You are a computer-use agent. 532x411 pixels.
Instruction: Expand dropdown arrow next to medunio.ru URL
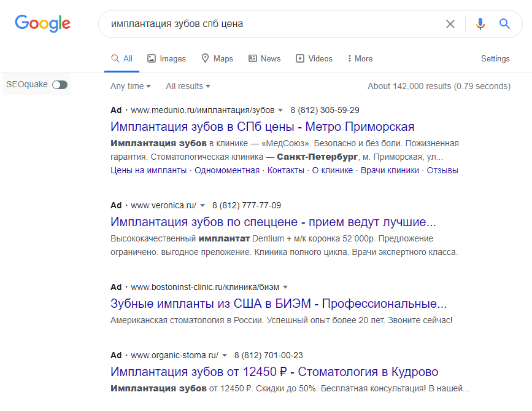pyautogui.click(x=280, y=110)
